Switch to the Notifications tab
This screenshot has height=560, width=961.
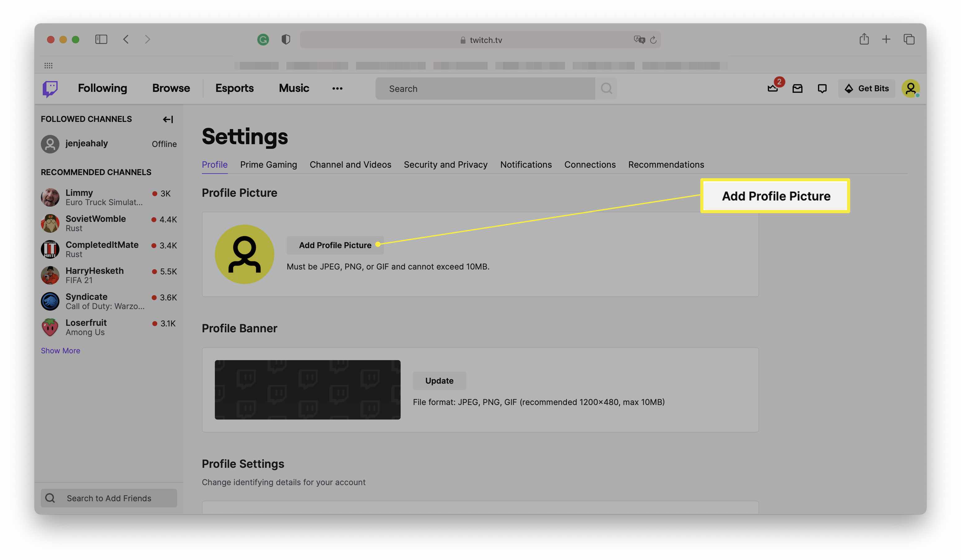(x=525, y=164)
